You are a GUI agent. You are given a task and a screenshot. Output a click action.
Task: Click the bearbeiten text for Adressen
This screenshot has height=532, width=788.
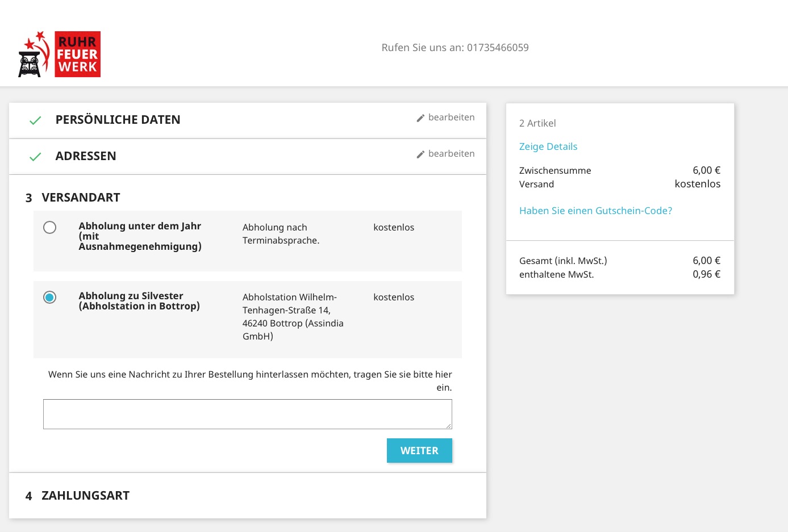click(451, 154)
